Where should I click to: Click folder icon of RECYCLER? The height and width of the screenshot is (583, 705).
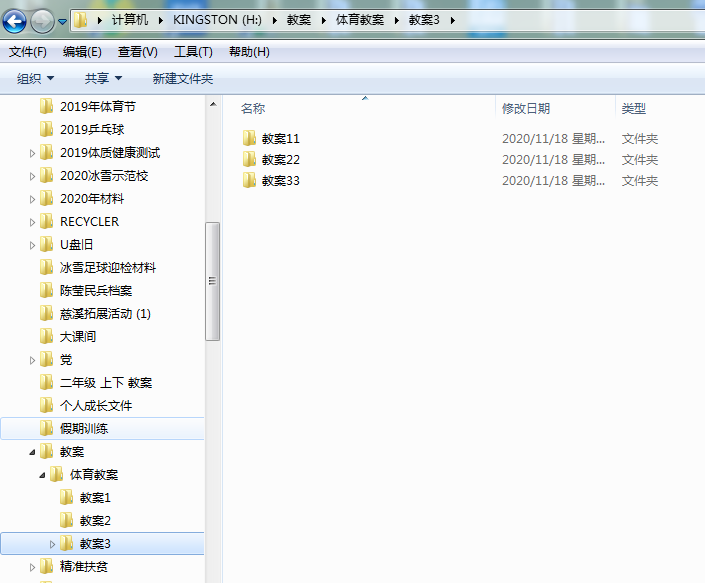pos(47,221)
